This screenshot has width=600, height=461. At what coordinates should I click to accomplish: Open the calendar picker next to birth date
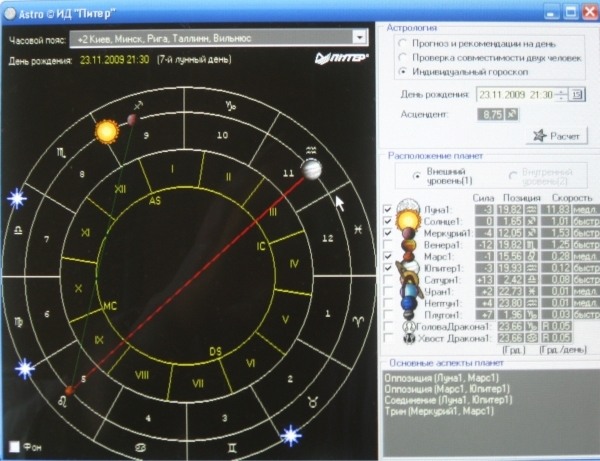click(576, 94)
